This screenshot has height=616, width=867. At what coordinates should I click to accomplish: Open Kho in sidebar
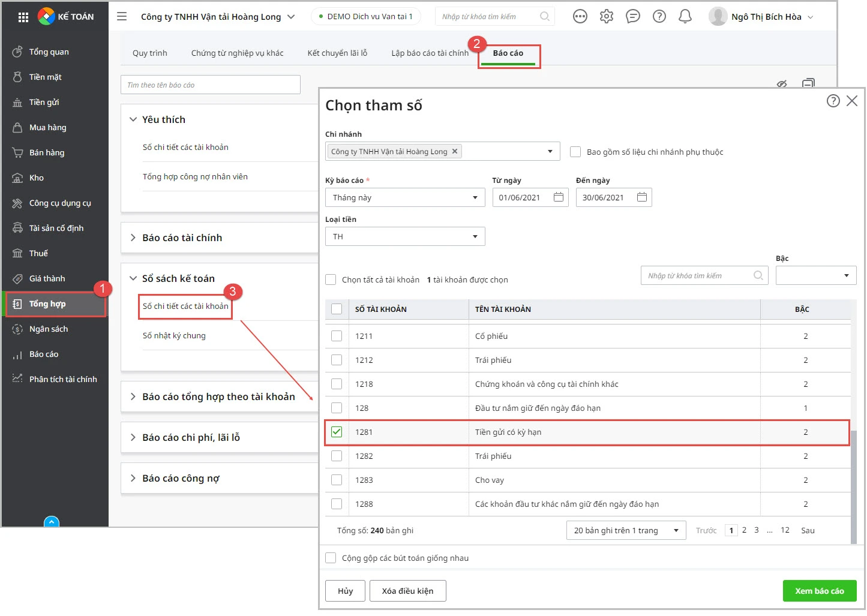point(37,178)
